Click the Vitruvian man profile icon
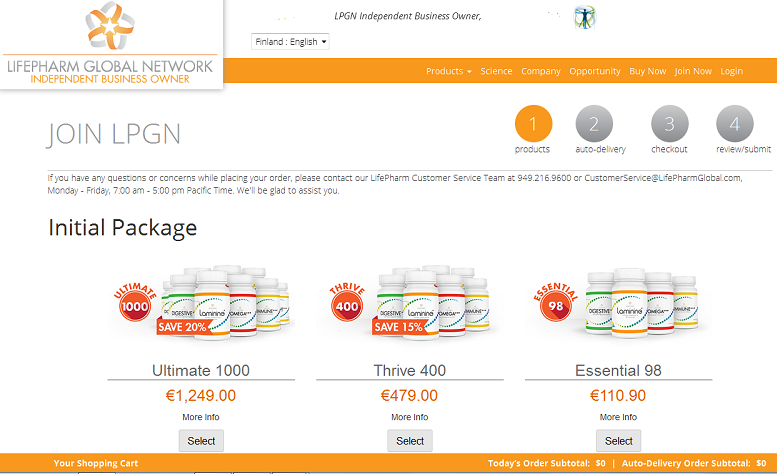 point(585,17)
